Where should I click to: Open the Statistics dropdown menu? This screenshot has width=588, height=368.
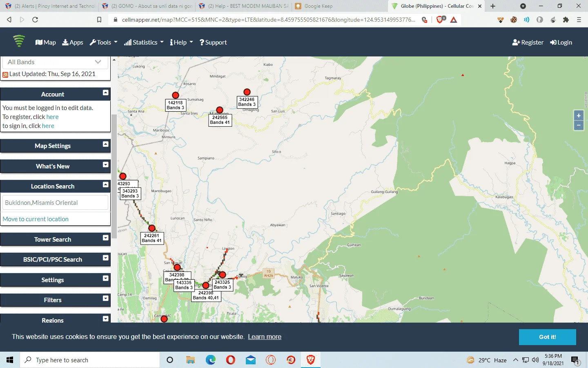point(144,42)
